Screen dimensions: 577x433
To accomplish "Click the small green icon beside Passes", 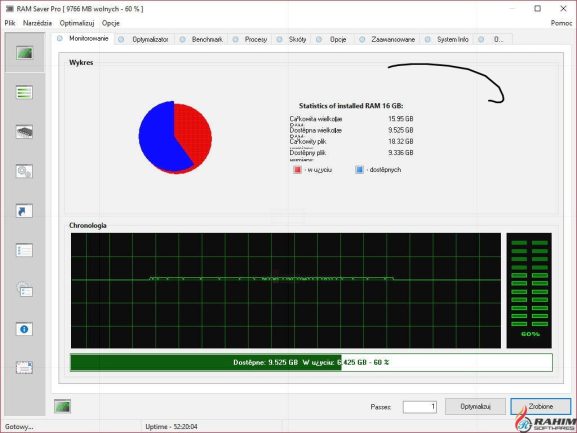I will (x=63, y=407).
